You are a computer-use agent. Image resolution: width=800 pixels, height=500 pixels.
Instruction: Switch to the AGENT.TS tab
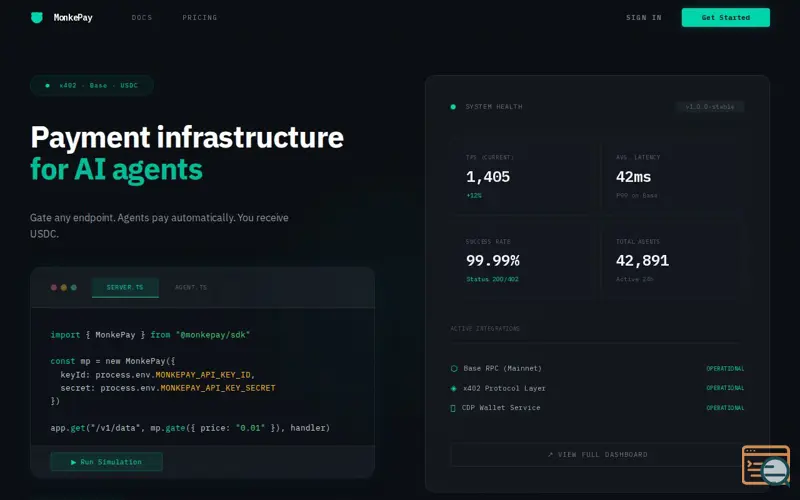(x=191, y=287)
